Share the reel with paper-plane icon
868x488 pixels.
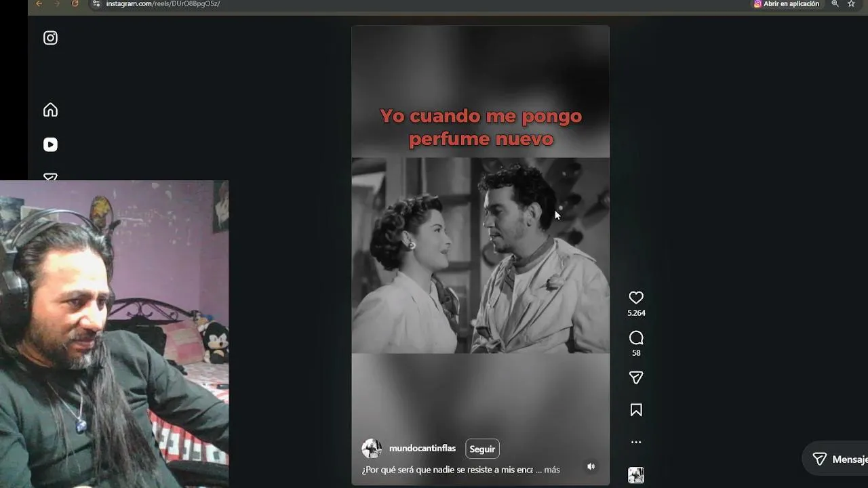click(636, 378)
